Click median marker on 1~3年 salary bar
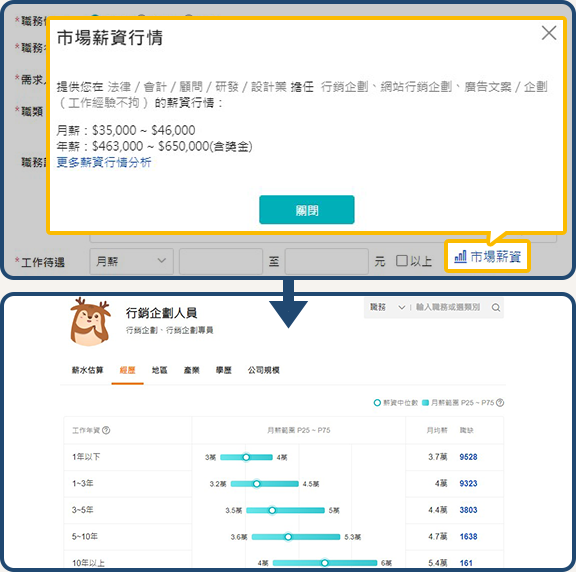Screen dimensions: 576x572 (257, 483)
